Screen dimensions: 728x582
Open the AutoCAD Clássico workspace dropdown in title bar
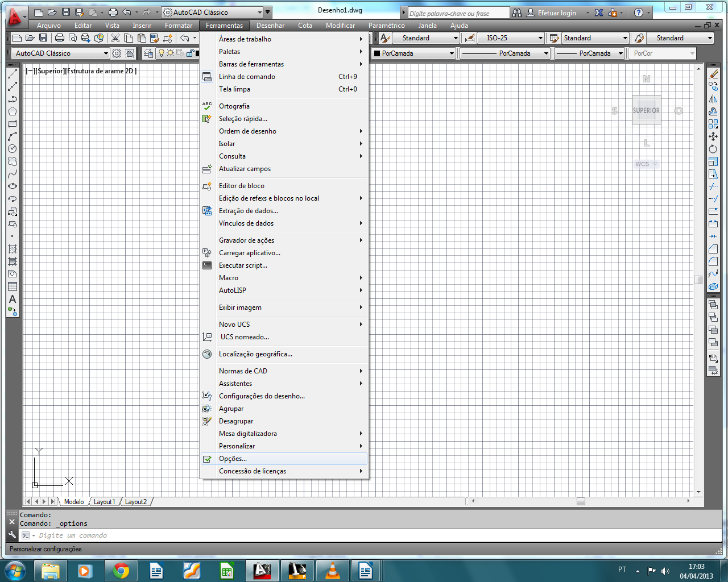pos(213,12)
